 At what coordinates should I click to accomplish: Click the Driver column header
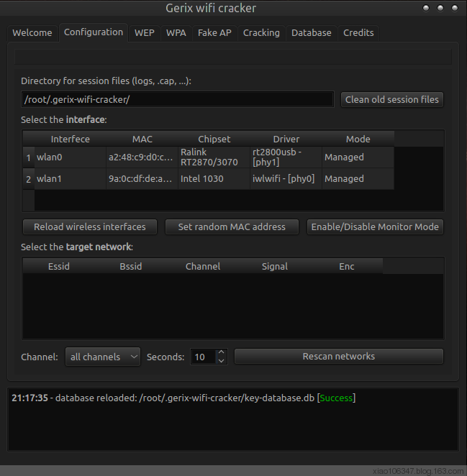pos(286,139)
